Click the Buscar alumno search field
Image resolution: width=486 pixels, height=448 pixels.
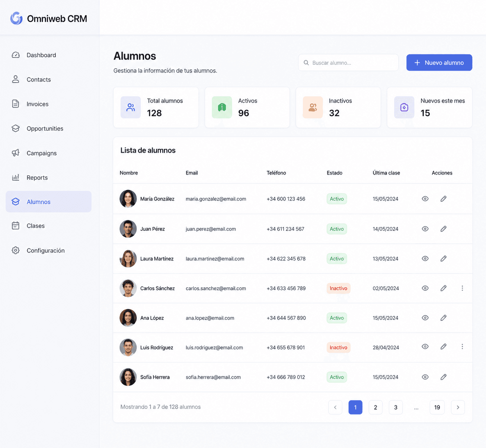point(348,63)
